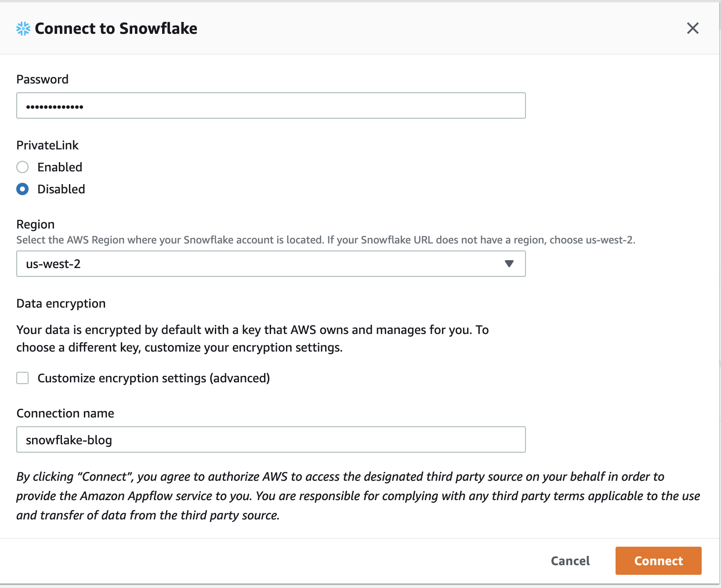This screenshot has height=588, width=721.
Task: Click into the Password input field
Action: tap(271, 105)
